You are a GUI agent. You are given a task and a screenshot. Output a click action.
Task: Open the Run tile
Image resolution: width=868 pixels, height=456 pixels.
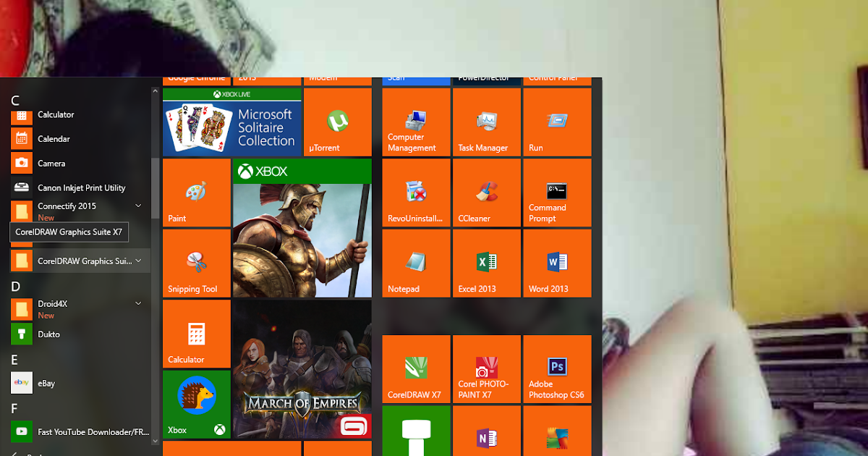pos(557,122)
